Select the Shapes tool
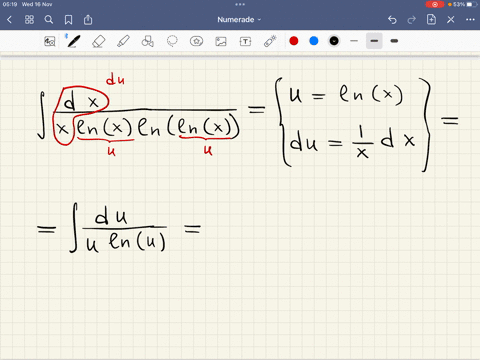The width and height of the screenshot is (480, 360). click(x=147, y=41)
